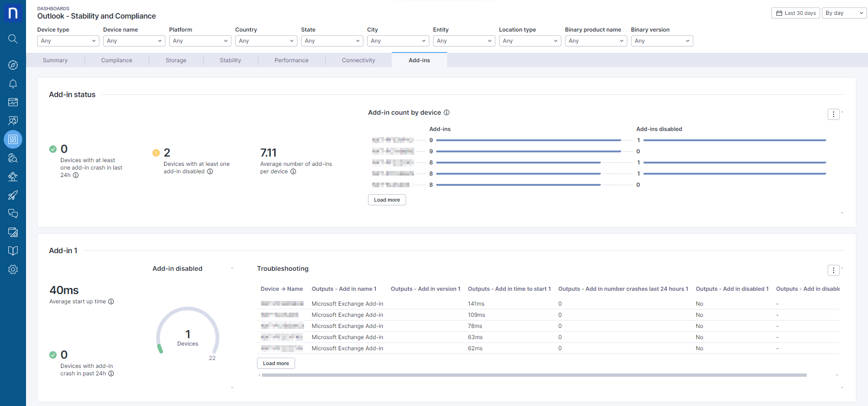
Task: Open the chat campaigns icon in sidebar
Action: pos(13,214)
